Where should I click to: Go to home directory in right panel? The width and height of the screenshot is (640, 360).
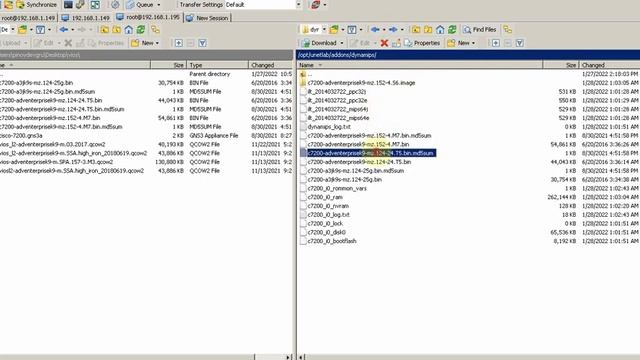(440, 29)
